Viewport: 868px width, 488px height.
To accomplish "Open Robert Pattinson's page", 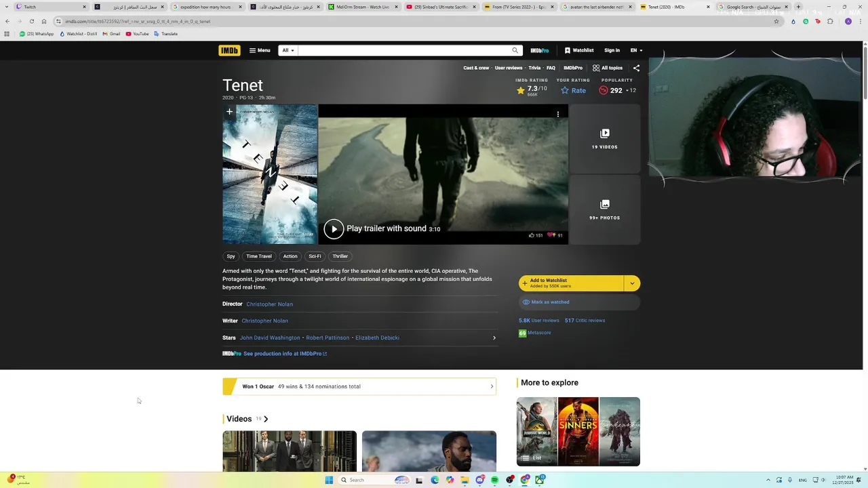I will tap(328, 338).
